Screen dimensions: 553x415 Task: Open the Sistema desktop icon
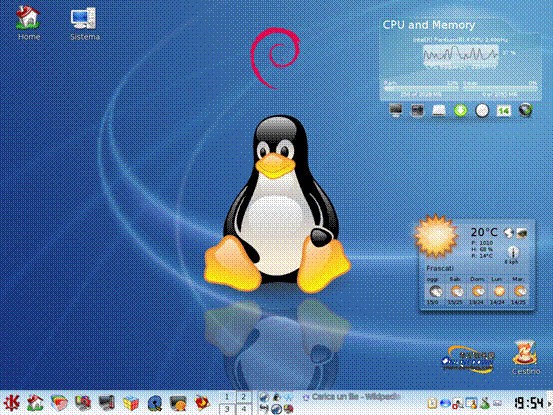point(84,24)
